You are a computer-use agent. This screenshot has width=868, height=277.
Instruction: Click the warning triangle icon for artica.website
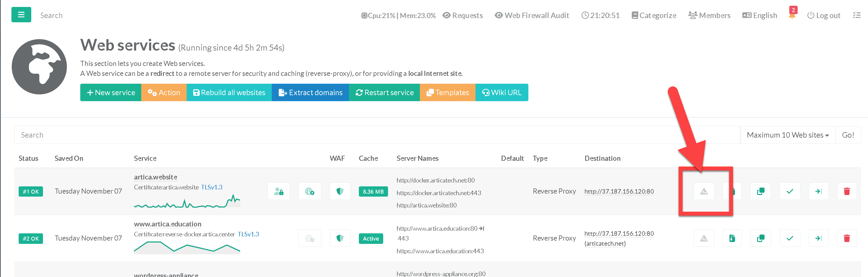(x=704, y=191)
